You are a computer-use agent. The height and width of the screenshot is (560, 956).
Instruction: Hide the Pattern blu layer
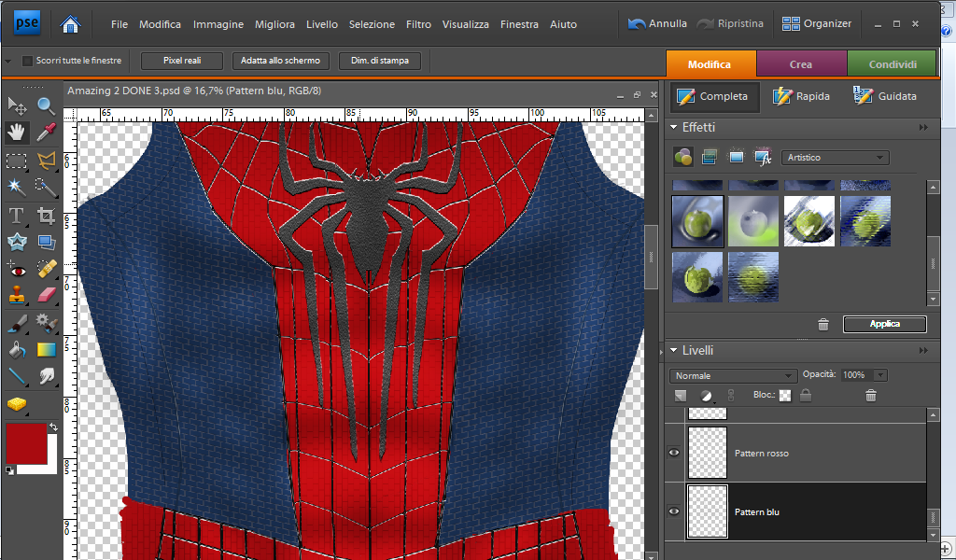click(x=674, y=511)
